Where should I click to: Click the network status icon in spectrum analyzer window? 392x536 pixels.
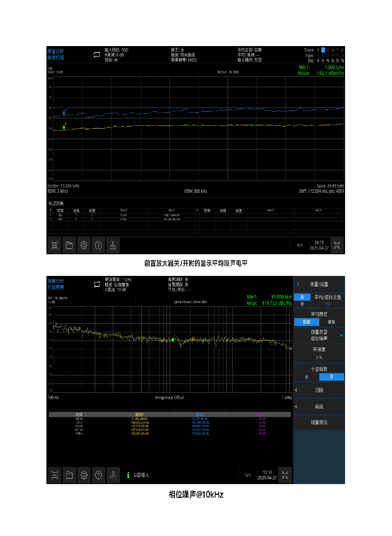click(300, 246)
